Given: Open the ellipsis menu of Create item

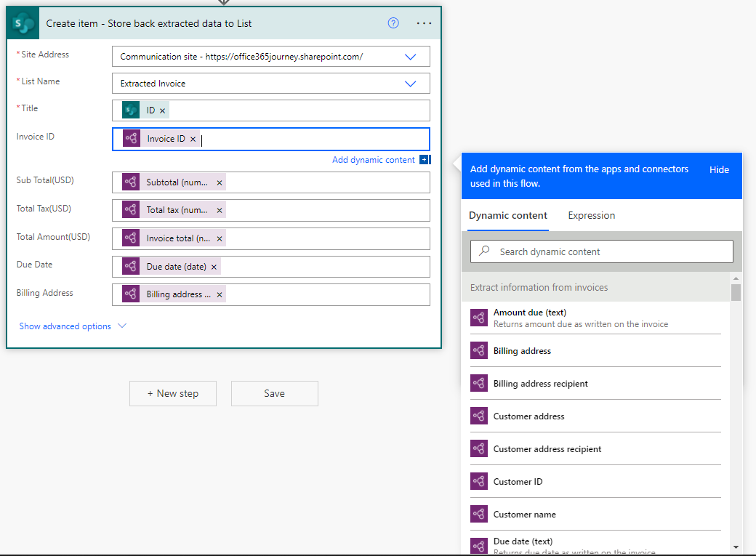Looking at the screenshot, I should (x=424, y=23).
